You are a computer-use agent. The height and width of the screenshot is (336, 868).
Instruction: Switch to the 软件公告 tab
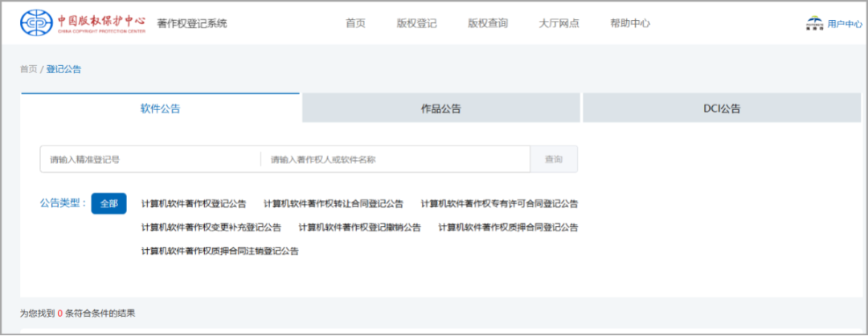161,109
